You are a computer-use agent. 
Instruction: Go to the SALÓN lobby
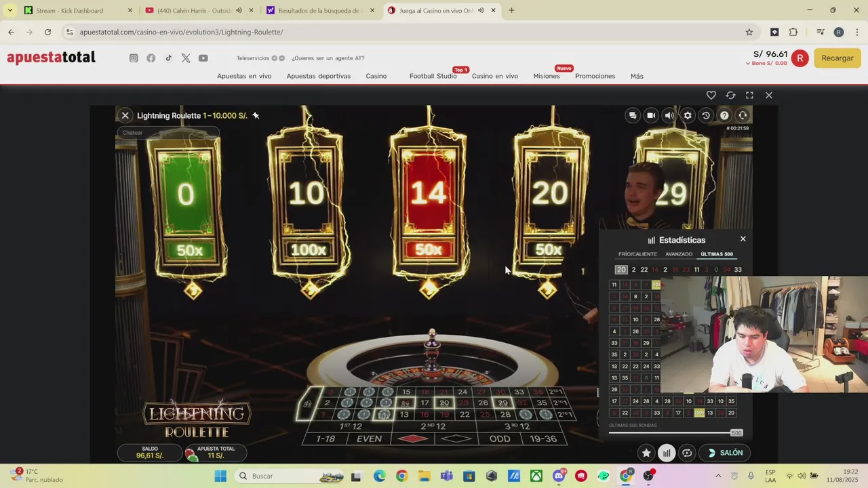tap(725, 453)
